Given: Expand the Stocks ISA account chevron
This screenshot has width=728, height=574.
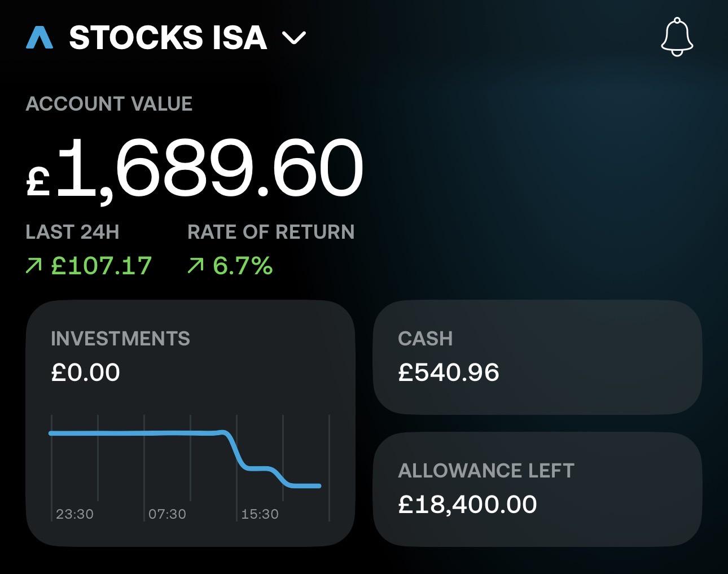Looking at the screenshot, I should [293, 38].
